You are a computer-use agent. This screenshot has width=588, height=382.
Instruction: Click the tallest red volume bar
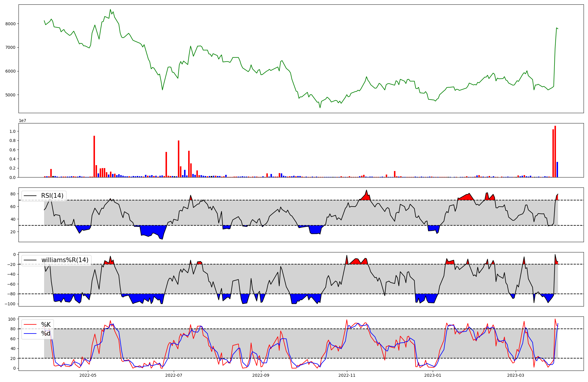tap(555, 151)
